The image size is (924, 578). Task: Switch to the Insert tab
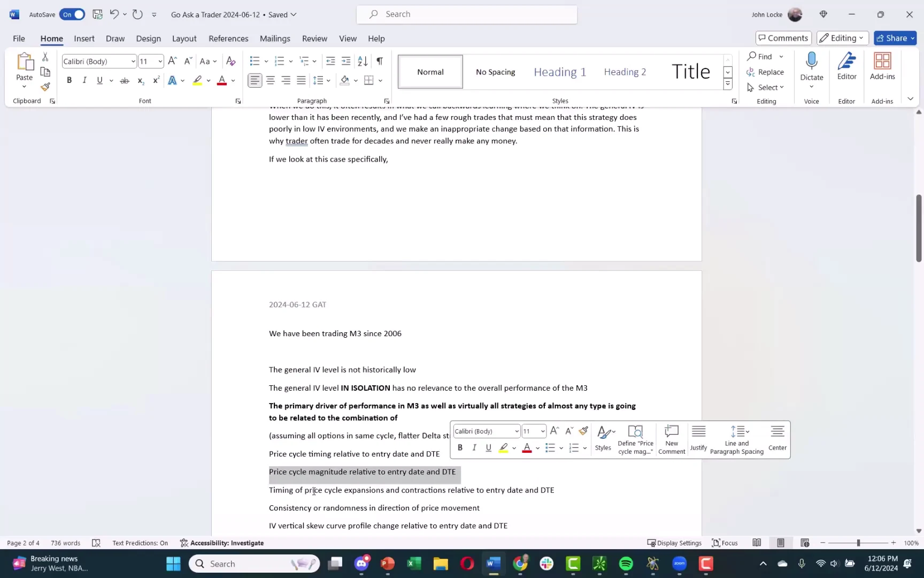tap(84, 39)
